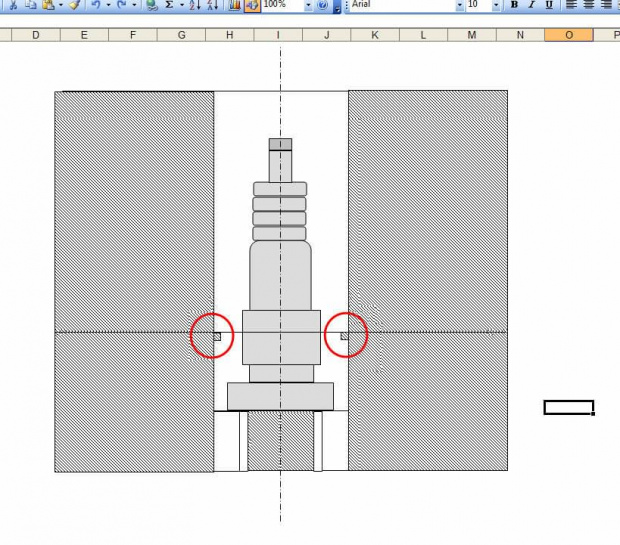Click the Arial font name box

pos(402,5)
